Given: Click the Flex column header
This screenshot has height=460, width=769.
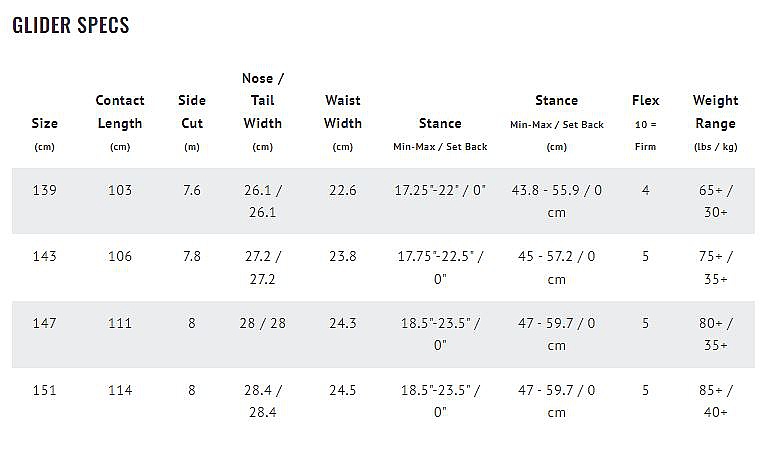Looking at the screenshot, I should pyautogui.click(x=646, y=101).
